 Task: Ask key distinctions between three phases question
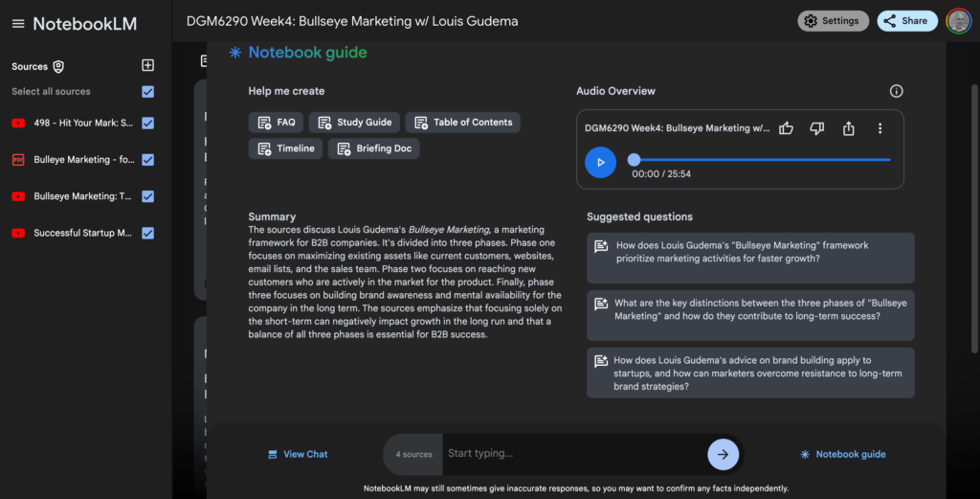(750, 315)
